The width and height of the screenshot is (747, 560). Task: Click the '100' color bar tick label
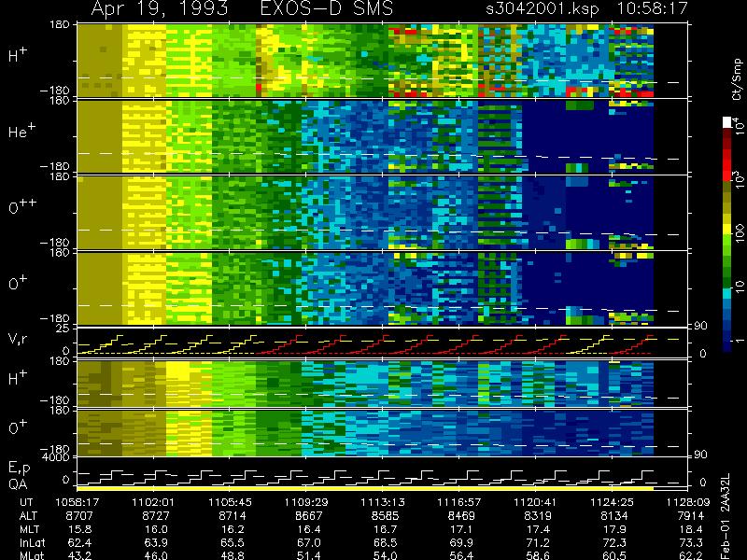tap(739, 232)
